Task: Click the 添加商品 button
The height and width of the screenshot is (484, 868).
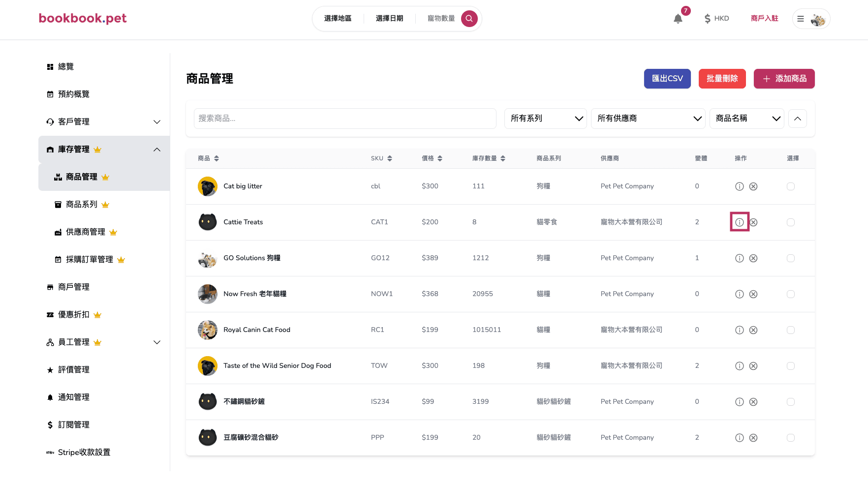Action: 784,79
